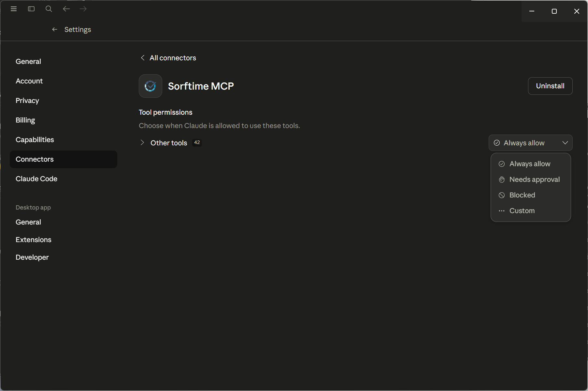Go to Claude Code settings
This screenshot has width=588, height=391.
[36, 179]
